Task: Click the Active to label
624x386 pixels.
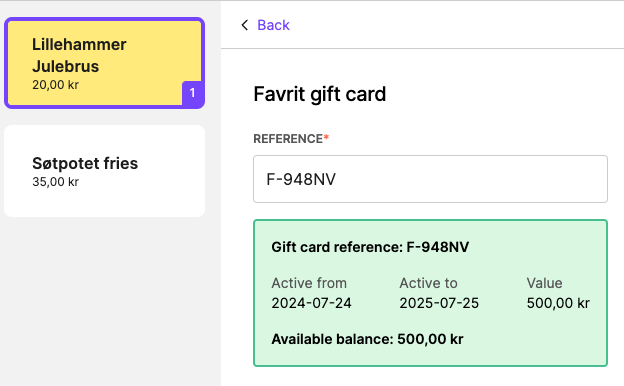Action: (x=428, y=283)
